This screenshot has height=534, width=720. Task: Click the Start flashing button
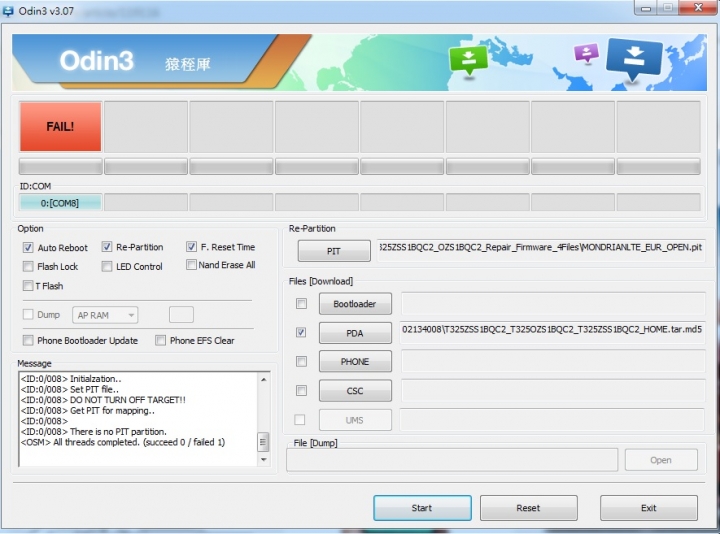422,508
